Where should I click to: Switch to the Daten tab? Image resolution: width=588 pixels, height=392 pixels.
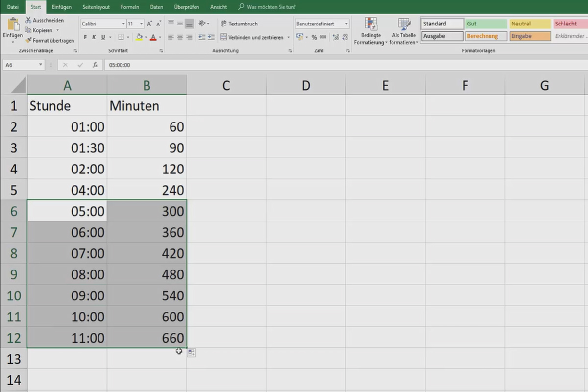coord(156,7)
